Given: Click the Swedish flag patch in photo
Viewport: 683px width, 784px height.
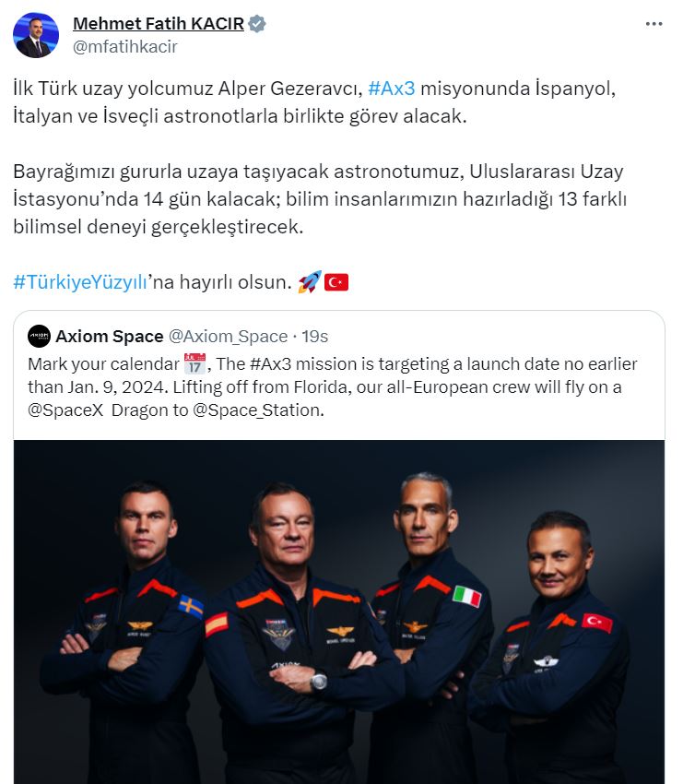Looking at the screenshot, I should click(191, 607).
